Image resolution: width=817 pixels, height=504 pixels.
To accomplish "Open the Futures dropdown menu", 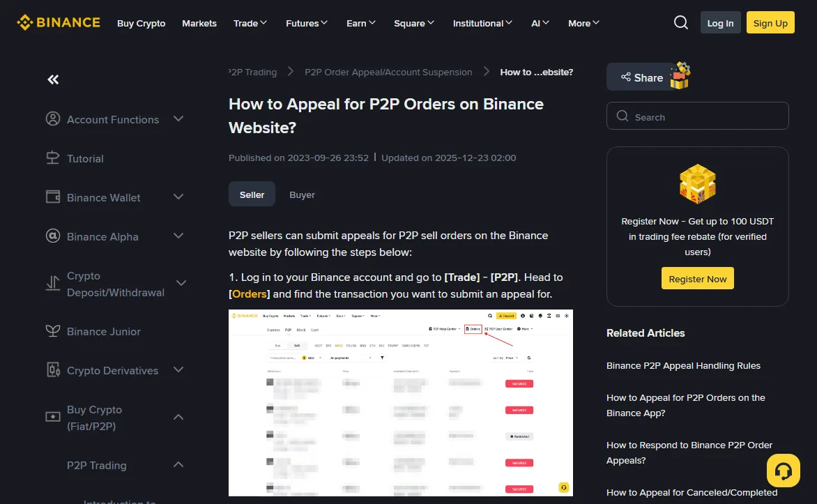I will pos(307,23).
